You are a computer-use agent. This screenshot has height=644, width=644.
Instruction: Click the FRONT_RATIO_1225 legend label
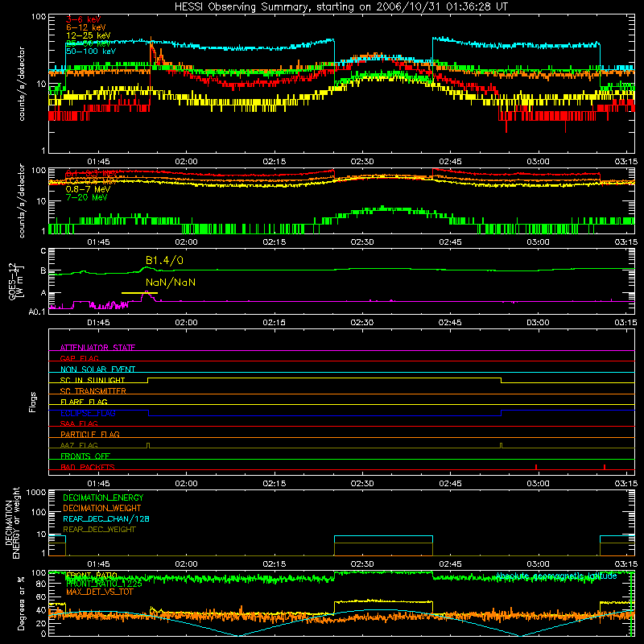pyautogui.click(x=104, y=584)
